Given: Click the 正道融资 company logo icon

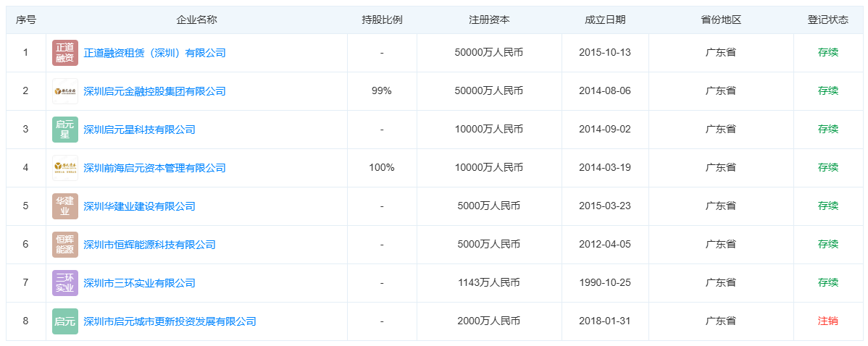Looking at the screenshot, I should 65,53.
